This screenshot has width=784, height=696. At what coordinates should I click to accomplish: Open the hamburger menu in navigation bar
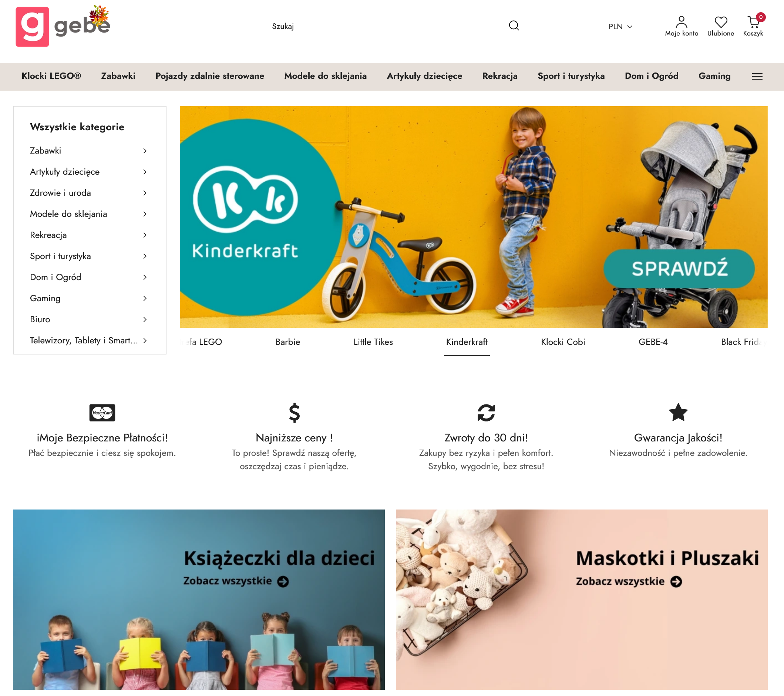click(757, 76)
